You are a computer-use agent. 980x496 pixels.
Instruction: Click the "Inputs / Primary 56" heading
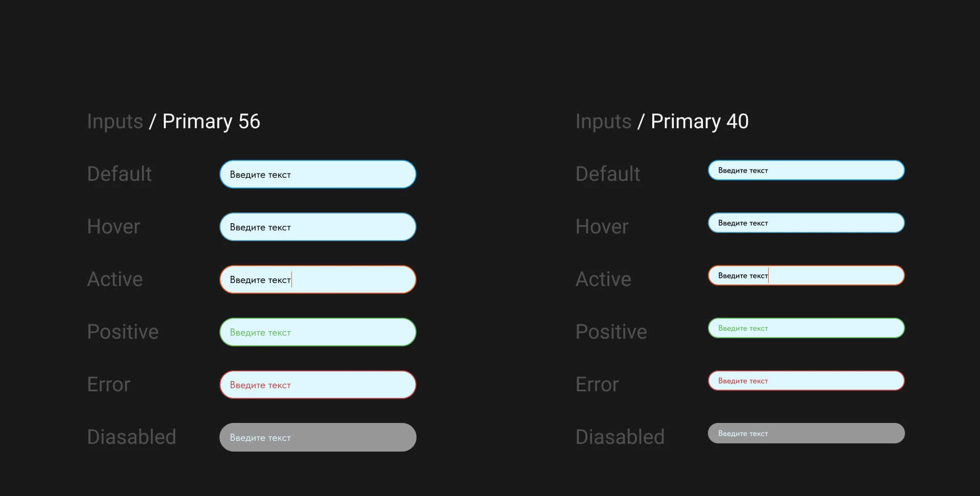coord(174,122)
